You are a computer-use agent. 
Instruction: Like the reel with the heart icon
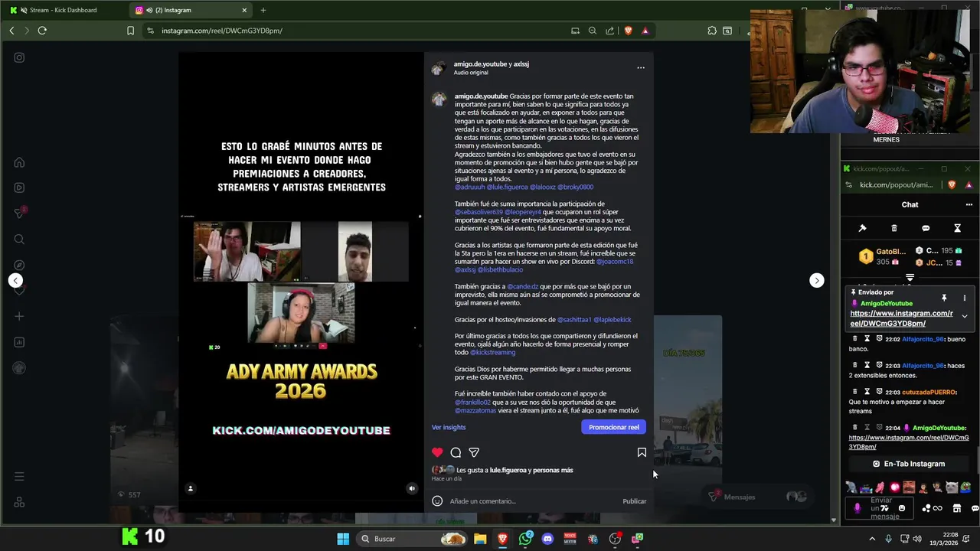coord(437,452)
